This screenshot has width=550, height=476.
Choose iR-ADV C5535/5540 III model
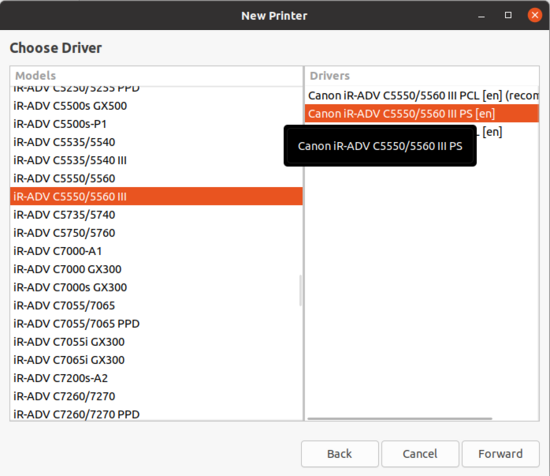pyautogui.click(x=156, y=160)
